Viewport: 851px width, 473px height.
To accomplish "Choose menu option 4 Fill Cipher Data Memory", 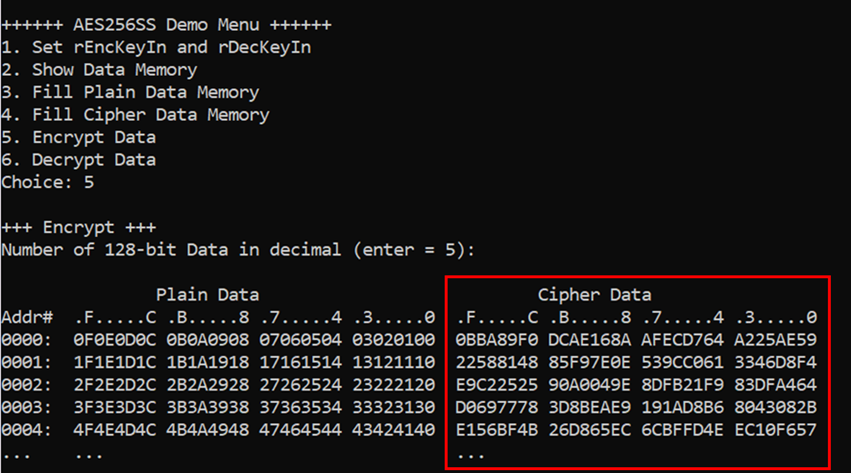I will [135, 115].
